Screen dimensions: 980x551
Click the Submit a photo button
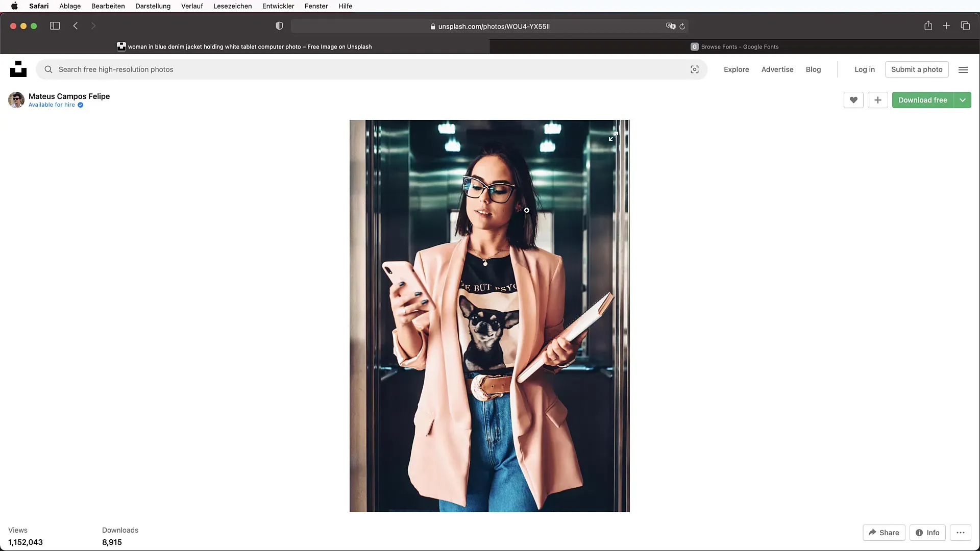point(917,69)
